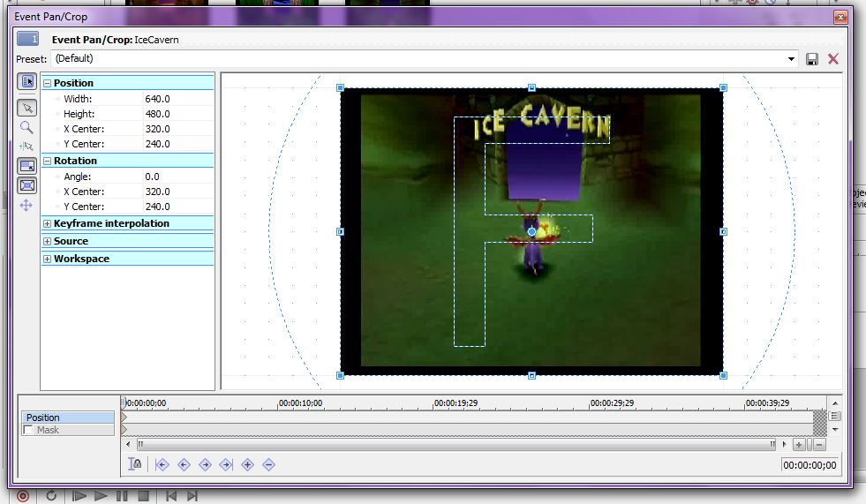This screenshot has width=866, height=504.
Task: Click the top-left crop corner handle
Action: (340, 87)
